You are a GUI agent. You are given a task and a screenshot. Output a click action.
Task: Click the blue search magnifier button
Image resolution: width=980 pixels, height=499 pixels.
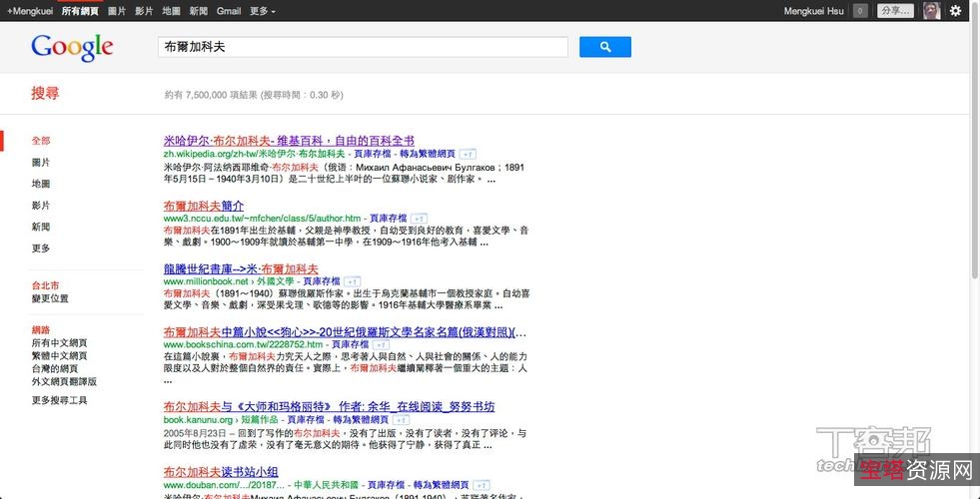605,47
